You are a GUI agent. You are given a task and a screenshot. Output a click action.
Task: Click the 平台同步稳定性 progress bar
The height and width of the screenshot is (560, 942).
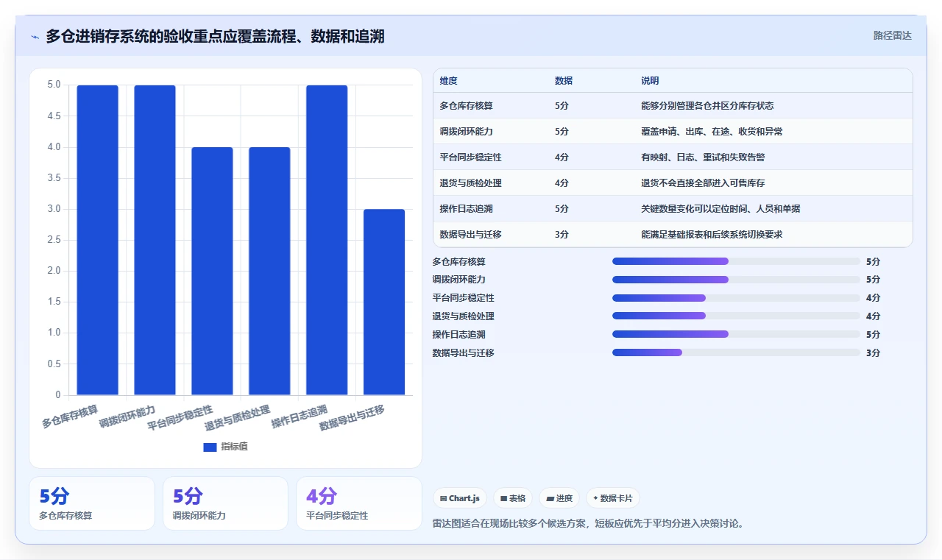736,298
